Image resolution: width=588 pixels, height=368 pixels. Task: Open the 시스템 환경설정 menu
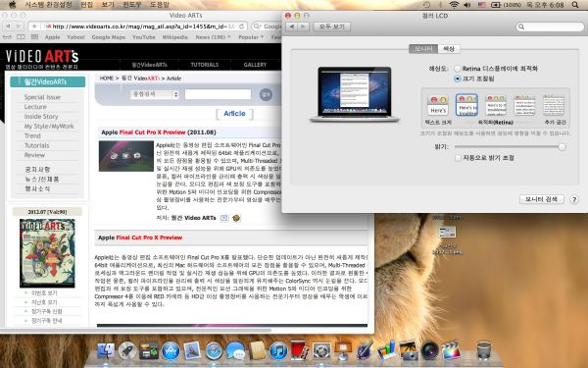click(x=48, y=5)
